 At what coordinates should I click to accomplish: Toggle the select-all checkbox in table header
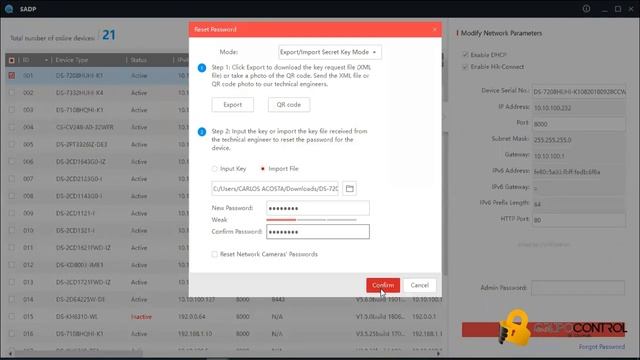point(11,60)
